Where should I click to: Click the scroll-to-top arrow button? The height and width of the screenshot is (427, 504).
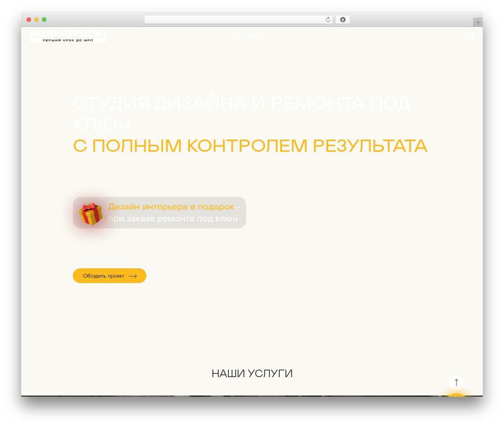click(456, 382)
